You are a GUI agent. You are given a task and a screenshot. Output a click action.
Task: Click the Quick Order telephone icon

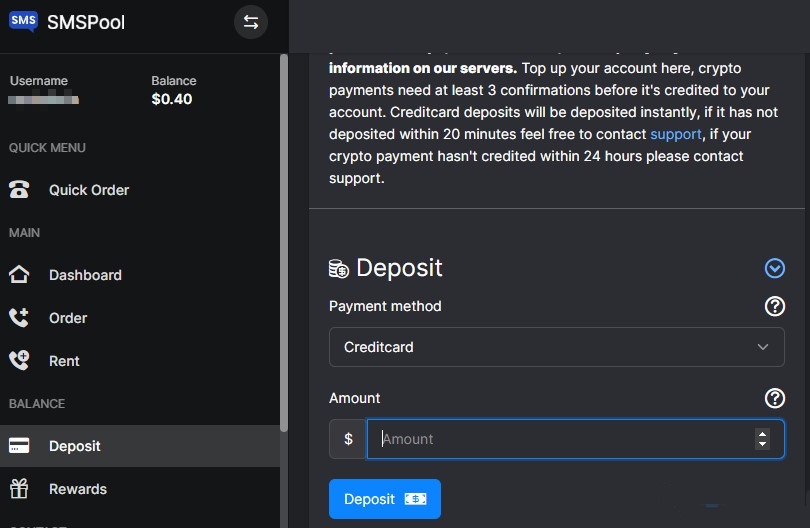[19, 190]
